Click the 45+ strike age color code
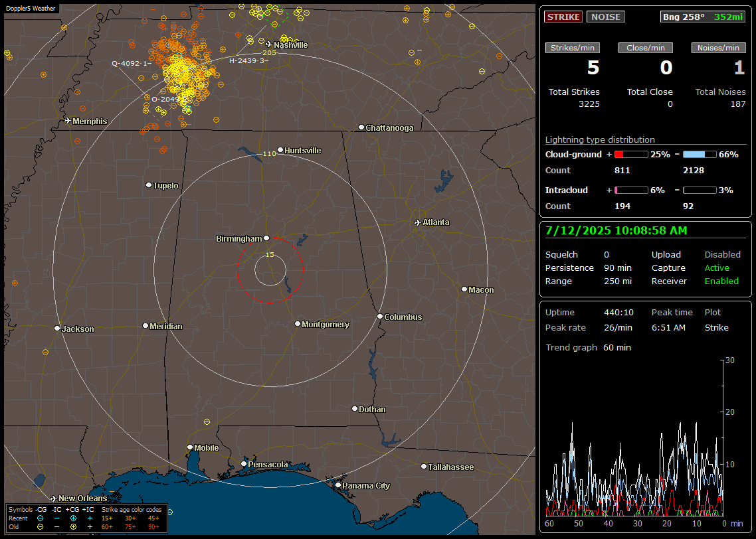 [153, 518]
